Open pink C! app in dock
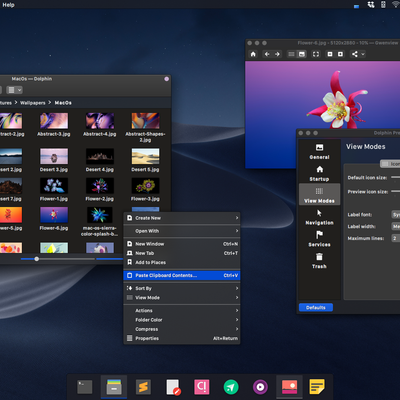This screenshot has height=400, width=400. [202, 387]
